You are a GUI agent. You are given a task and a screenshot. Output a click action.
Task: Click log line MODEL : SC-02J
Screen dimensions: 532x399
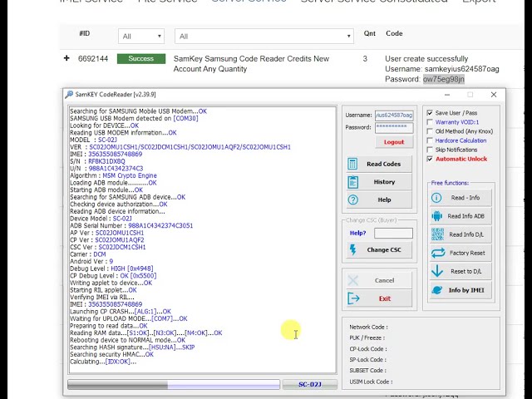pos(93,140)
